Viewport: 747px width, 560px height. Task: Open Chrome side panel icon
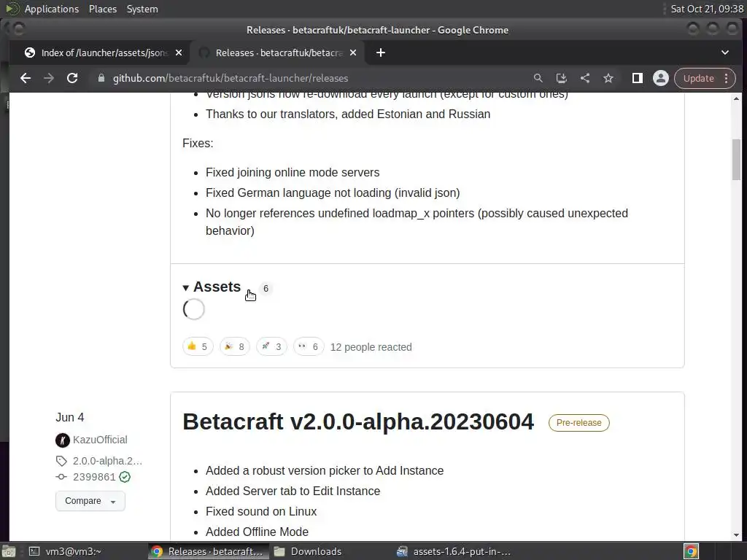[x=637, y=78]
